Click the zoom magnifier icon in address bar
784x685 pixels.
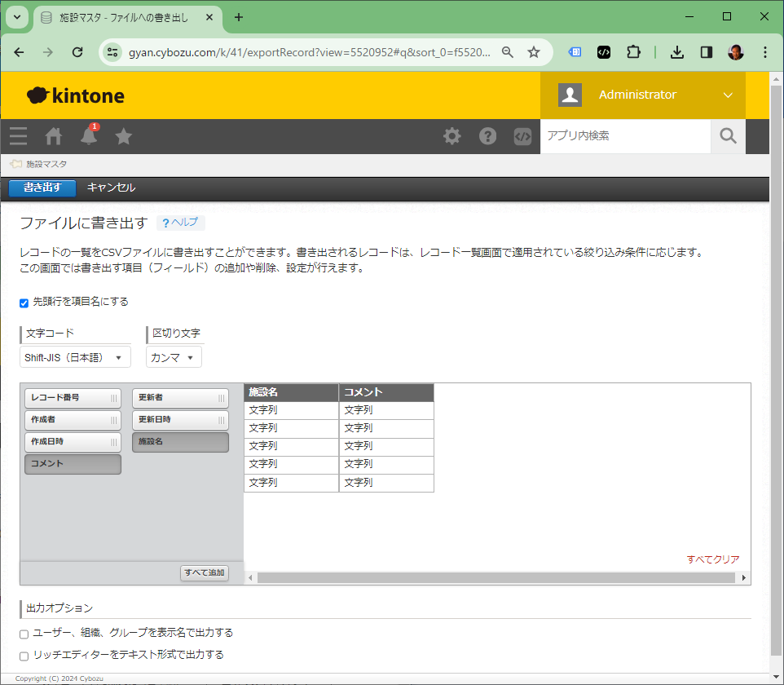coord(508,52)
